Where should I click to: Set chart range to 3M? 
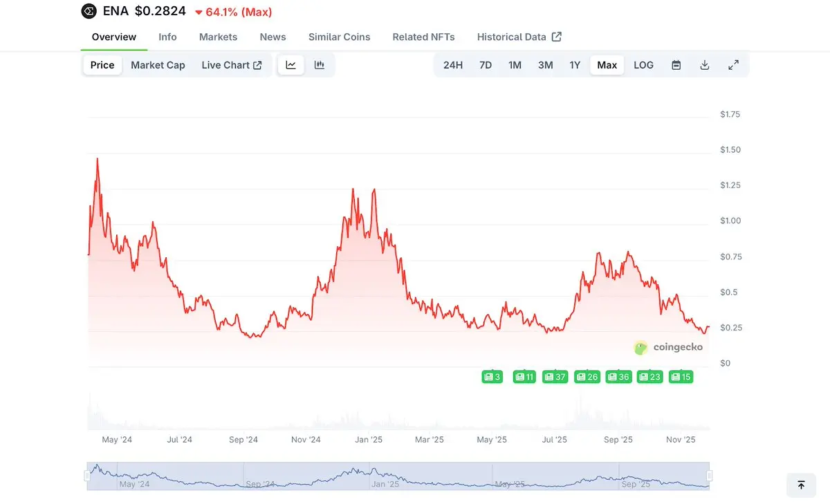546,65
